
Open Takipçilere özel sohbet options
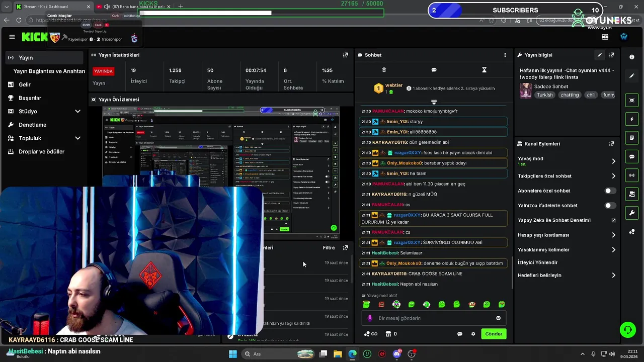[567, 176]
